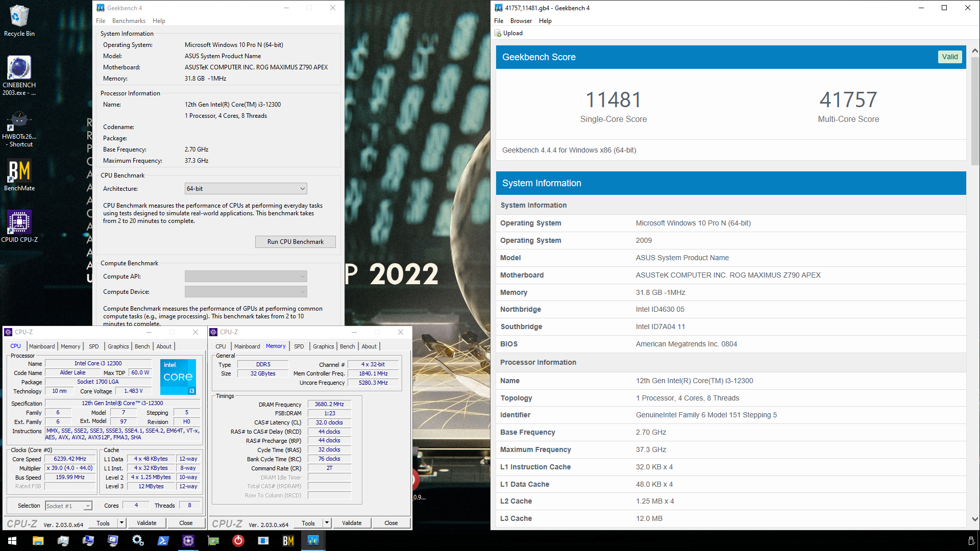Click Tools button in left CPU-Z
The image size is (980, 551).
point(103,523)
